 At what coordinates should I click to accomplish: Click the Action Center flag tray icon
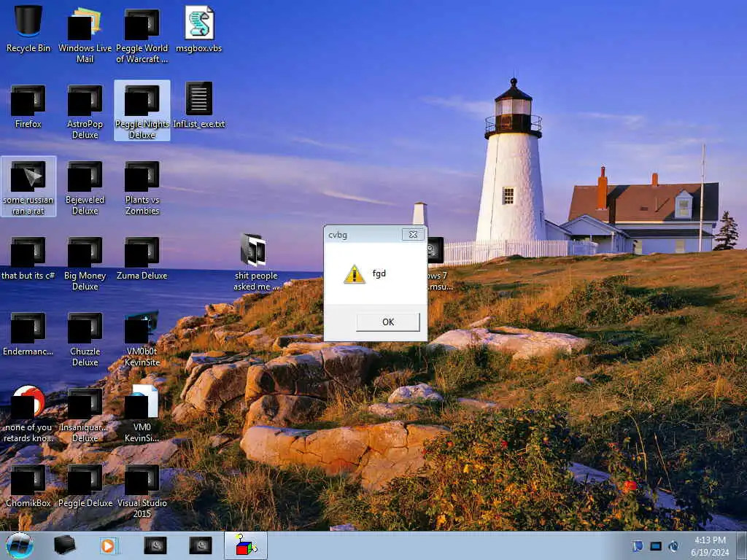tap(638, 545)
